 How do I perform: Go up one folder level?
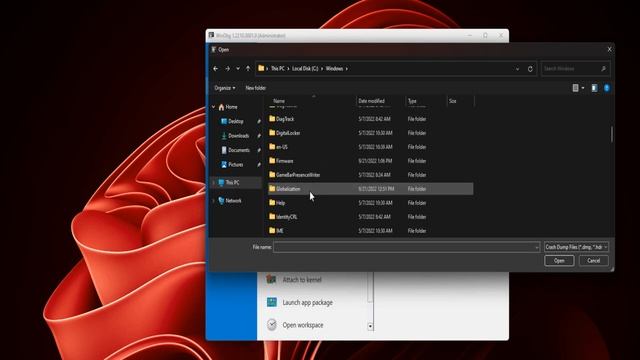pyautogui.click(x=248, y=69)
